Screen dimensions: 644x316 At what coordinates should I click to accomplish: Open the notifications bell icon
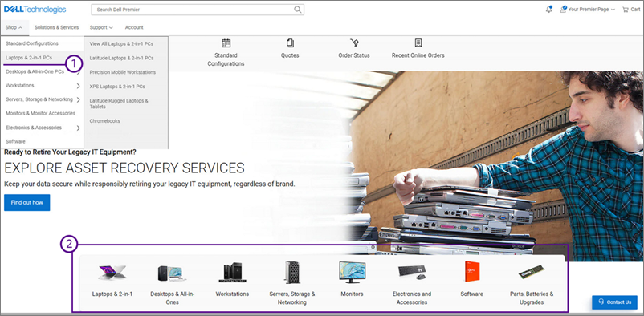click(x=549, y=10)
